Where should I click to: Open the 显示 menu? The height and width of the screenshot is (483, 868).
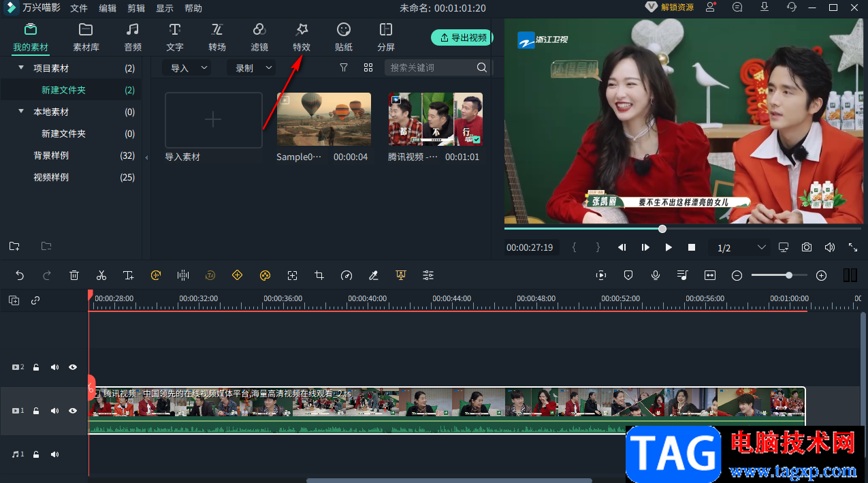click(165, 8)
